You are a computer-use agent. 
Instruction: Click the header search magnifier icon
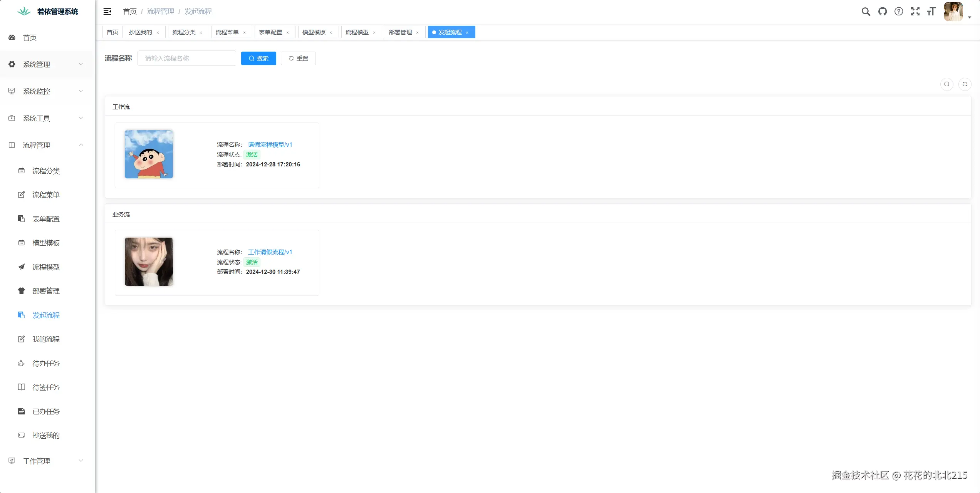(866, 12)
